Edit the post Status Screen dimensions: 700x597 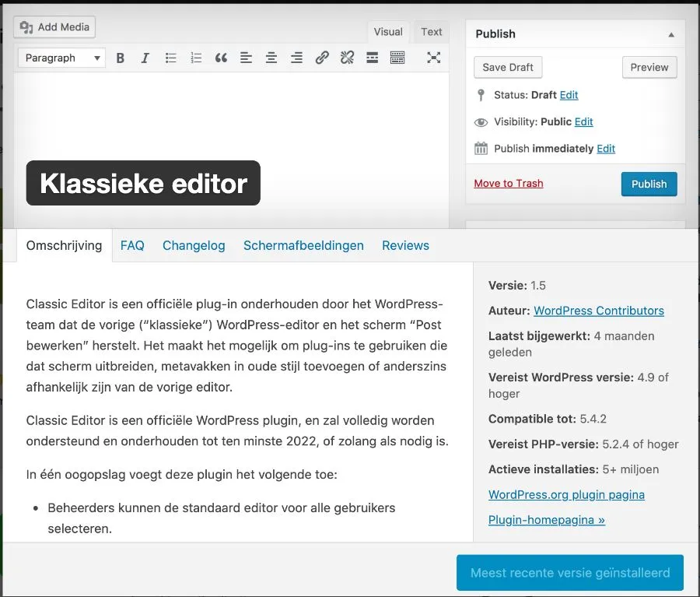pos(569,95)
